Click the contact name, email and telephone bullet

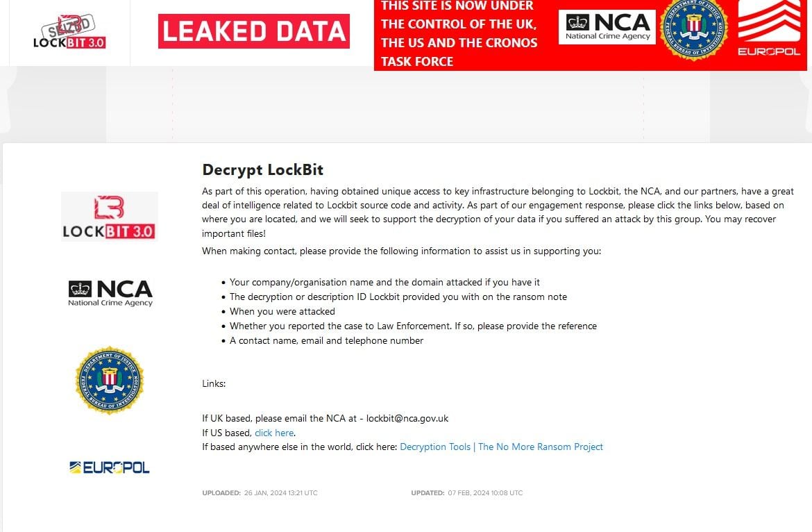click(x=326, y=340)
